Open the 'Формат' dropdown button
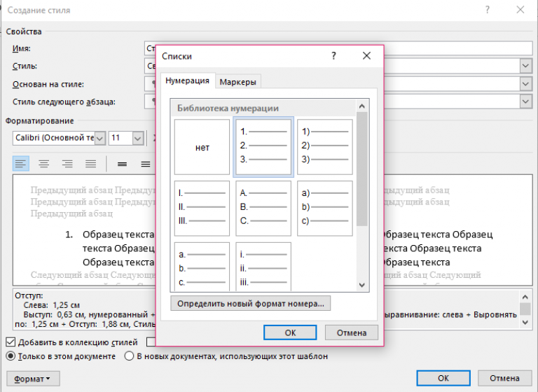 point(34,379)
